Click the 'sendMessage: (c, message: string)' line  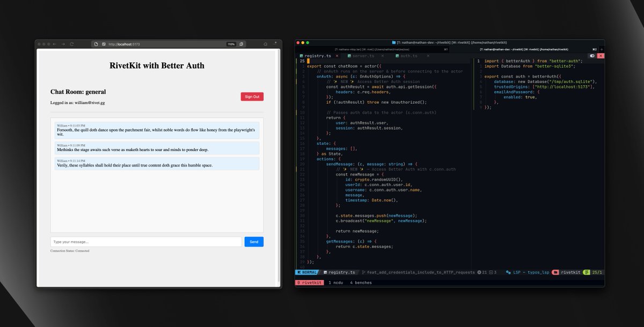(372, 164)
